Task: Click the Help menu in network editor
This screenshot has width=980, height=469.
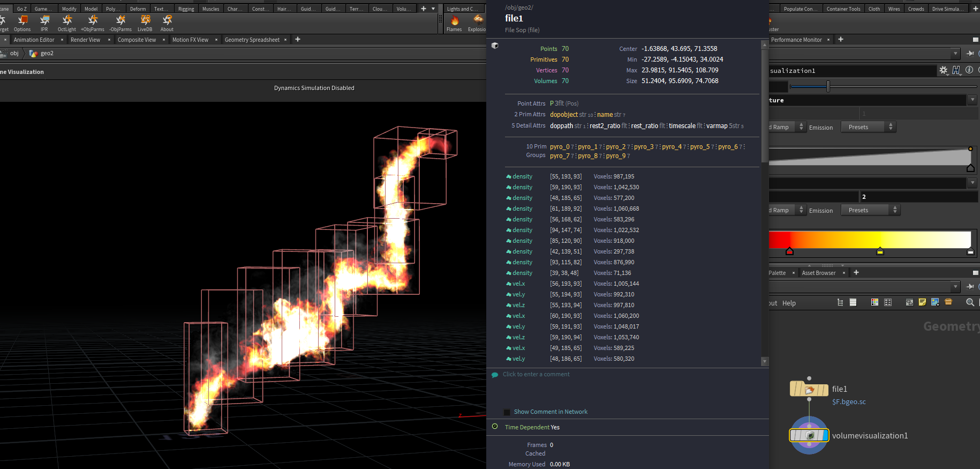Action: [789, 303]
